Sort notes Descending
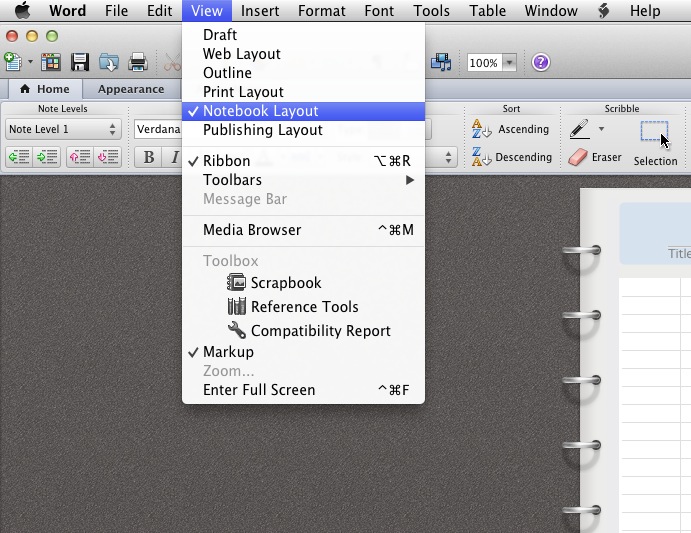The width and height of the screenshot is (691, 533). click(x=512, y=157)
